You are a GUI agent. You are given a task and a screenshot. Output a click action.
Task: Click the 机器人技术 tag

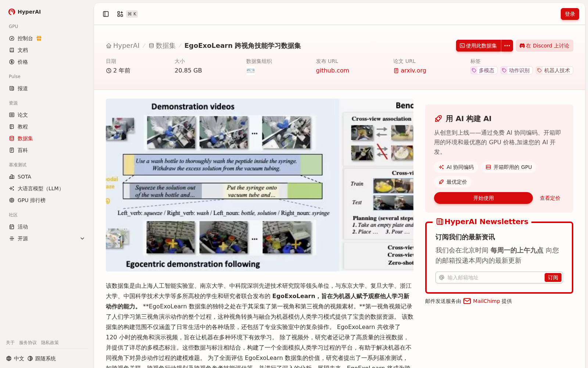[x=554, y=70]
